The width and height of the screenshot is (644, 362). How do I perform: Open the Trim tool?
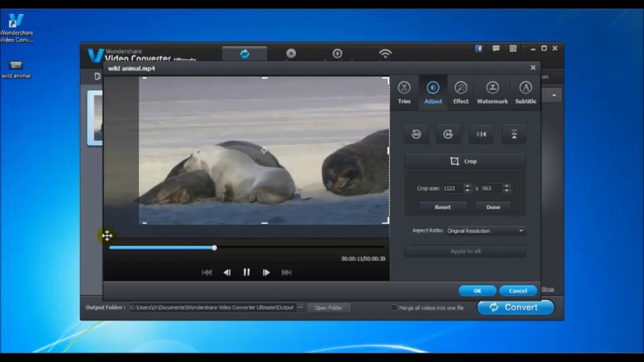click(404, 93)
